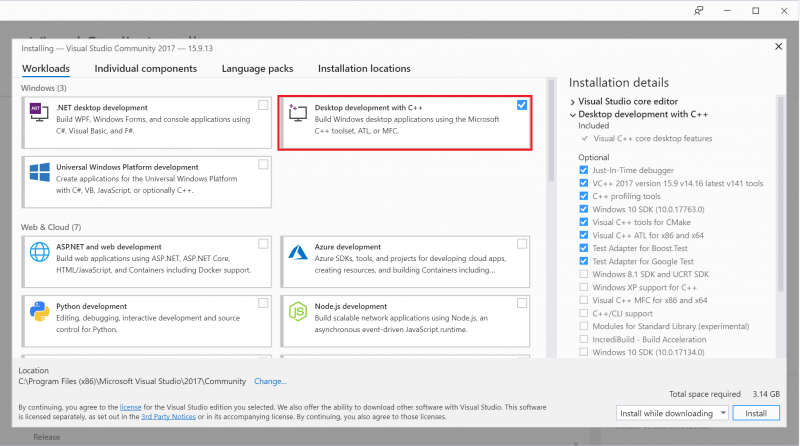The height and width of the screenshot is (446, 800).
Task: Click the Install button
Action: [756, 413]
